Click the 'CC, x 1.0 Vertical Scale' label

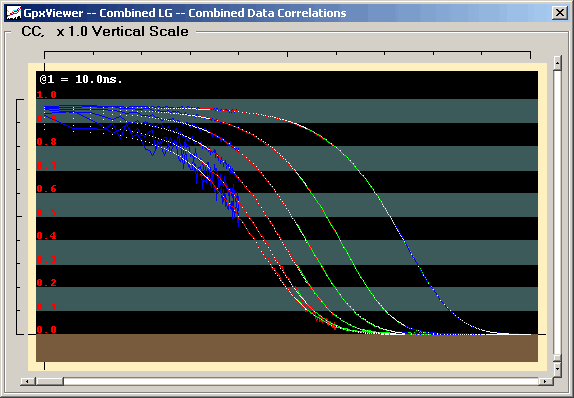[105, 31]
